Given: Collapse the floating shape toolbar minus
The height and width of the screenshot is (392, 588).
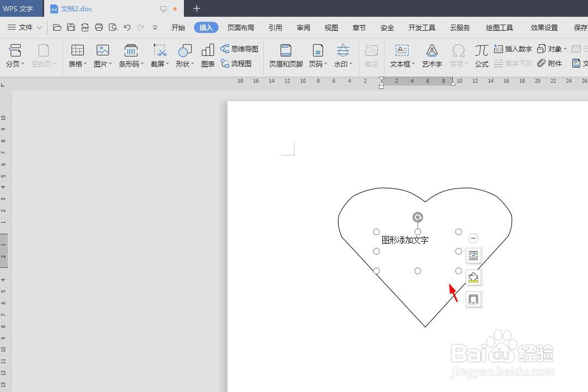Looking at the screenshot, I should 473,238.
